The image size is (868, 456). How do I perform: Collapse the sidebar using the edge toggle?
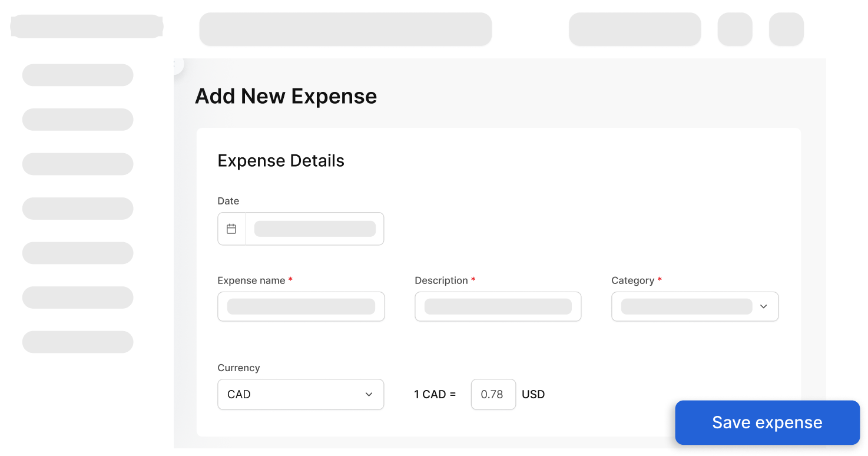pos(176,65)
